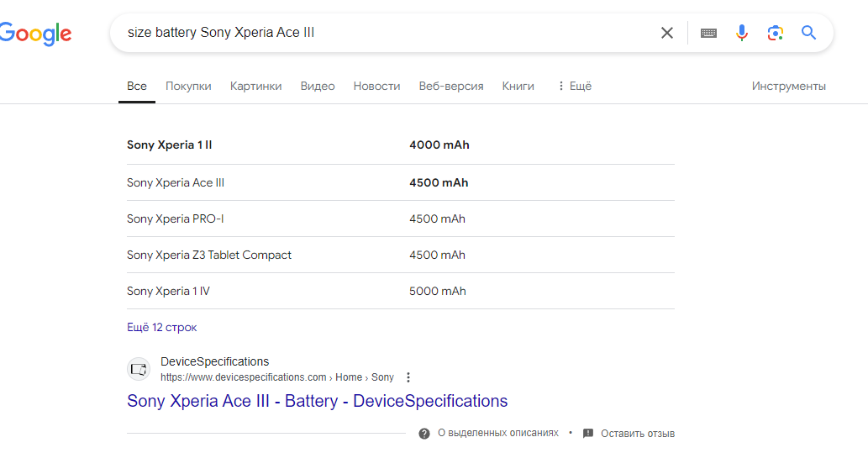Click 4500 mAh in Z3 Tablet Compact row
Image resolution: width=868 pixels, height=453 pixels.
[x=437, y=255]
